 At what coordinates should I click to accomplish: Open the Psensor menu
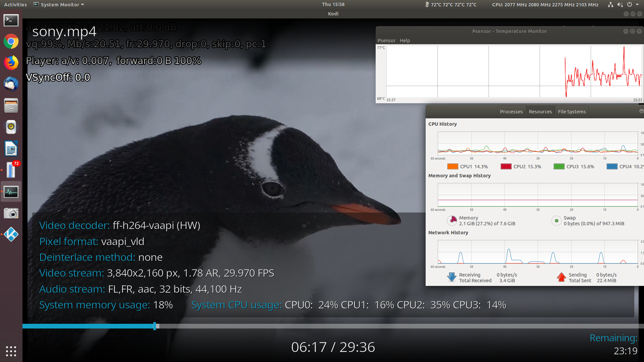(386, 40)
